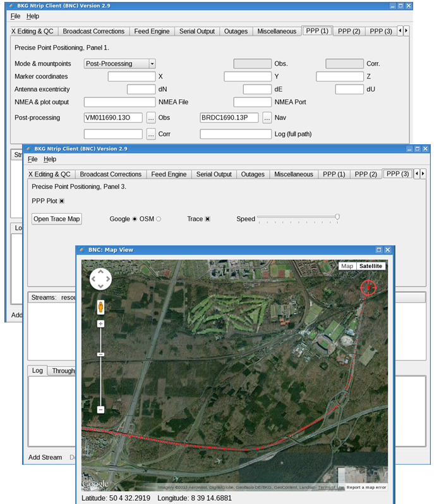Click the map zoom slider handle
This screenshot has width=434, height=504.
(101, 354)
